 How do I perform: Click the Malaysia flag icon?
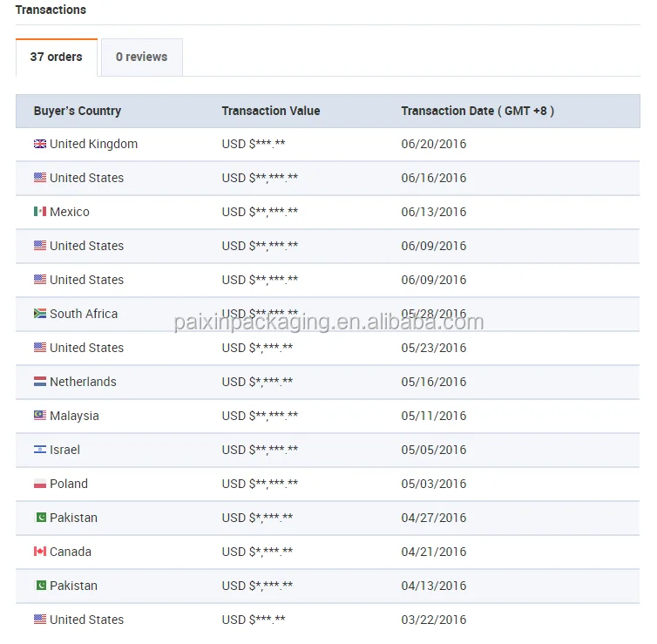pos(40,416)
